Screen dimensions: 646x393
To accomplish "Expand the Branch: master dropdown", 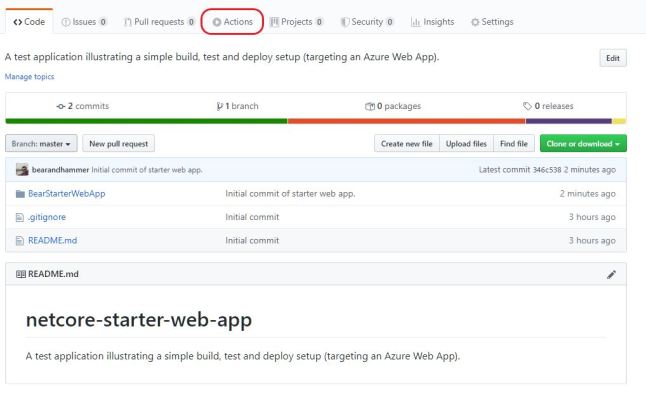I will pyautogui.click(x=41, y=143).
